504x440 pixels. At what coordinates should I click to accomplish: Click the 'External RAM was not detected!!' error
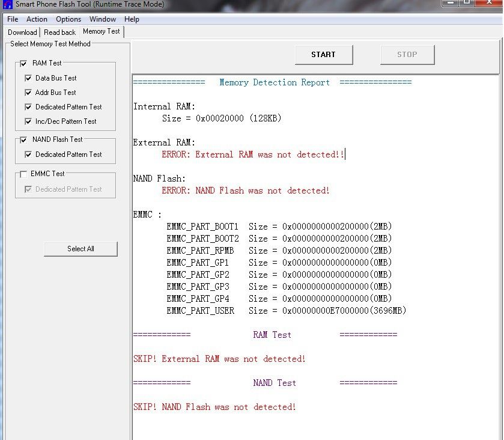pos(253,154)
